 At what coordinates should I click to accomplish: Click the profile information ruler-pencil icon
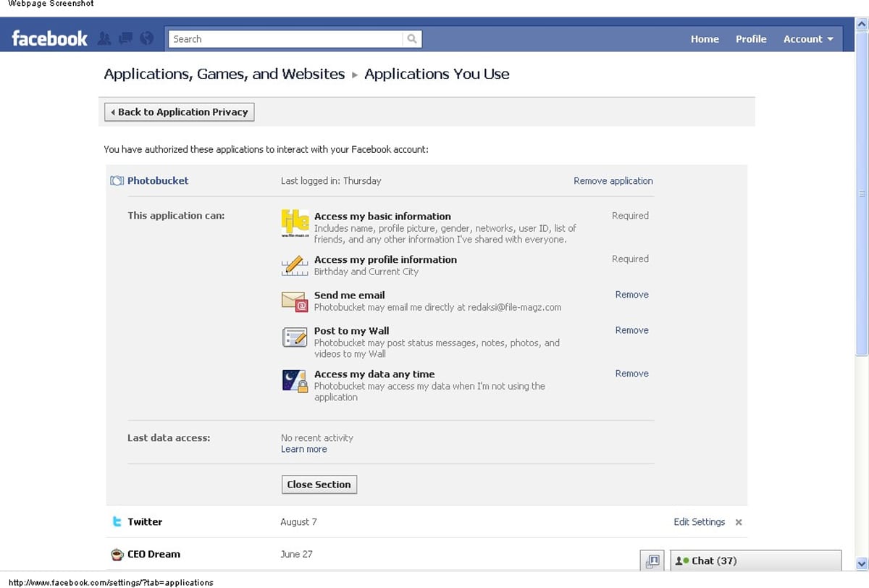(295, 266)
